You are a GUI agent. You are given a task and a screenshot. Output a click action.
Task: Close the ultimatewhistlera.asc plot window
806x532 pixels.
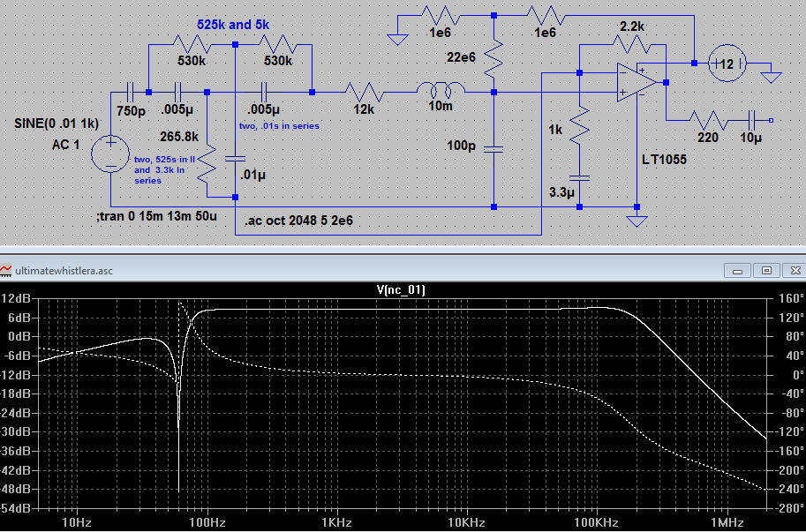tap(795, 270)
